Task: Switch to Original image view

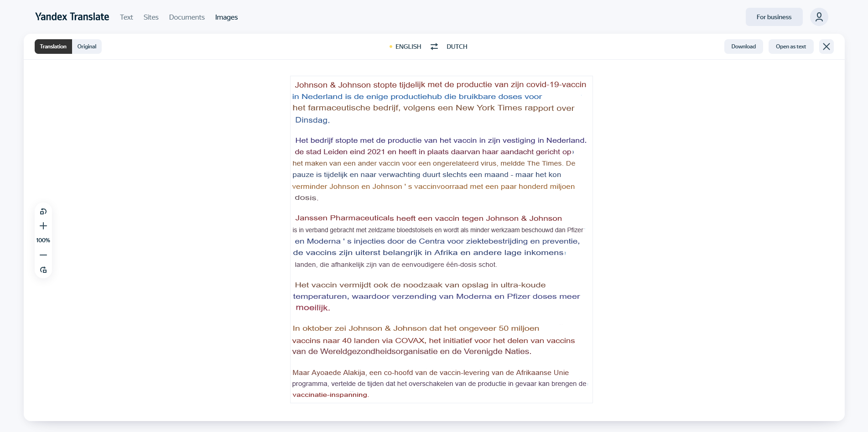Action: click(87, 47)
